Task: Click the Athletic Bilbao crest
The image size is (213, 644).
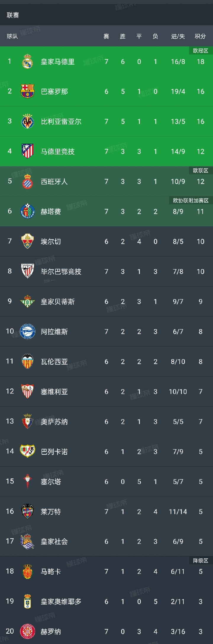Action: pos(28,271)
